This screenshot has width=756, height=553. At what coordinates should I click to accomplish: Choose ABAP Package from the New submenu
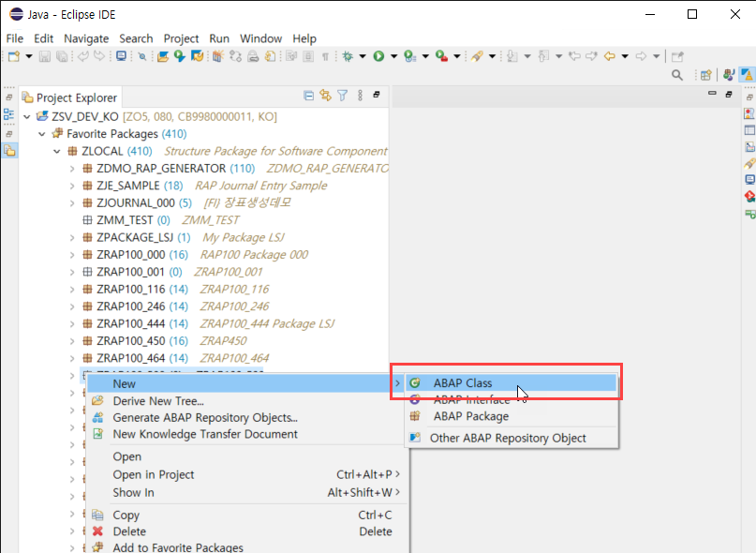(511, 416)
